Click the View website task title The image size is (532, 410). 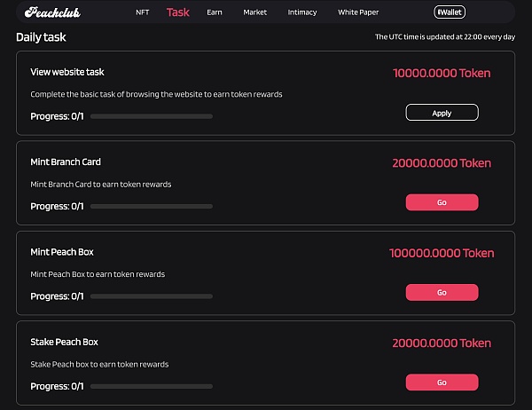point(67,72)
